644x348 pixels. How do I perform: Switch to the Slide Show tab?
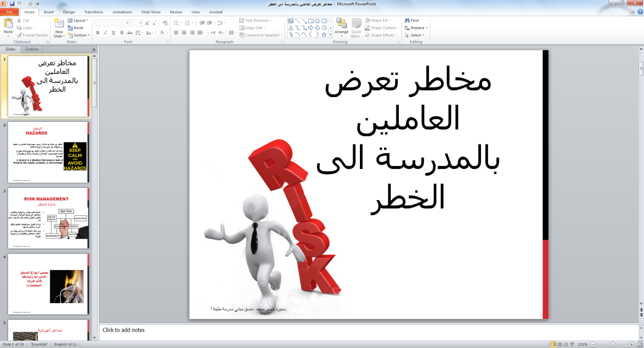click(x=151, y=12)
